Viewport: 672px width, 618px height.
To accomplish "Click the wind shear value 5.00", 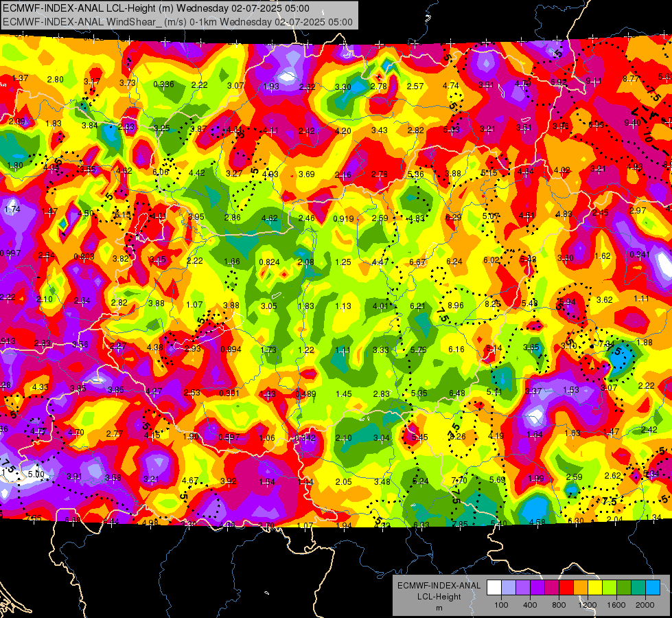I will [x=36, y=474].
